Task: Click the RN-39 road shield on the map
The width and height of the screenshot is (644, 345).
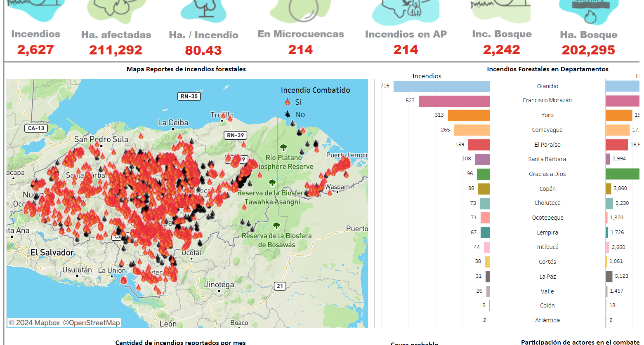Action: [236, 135]
